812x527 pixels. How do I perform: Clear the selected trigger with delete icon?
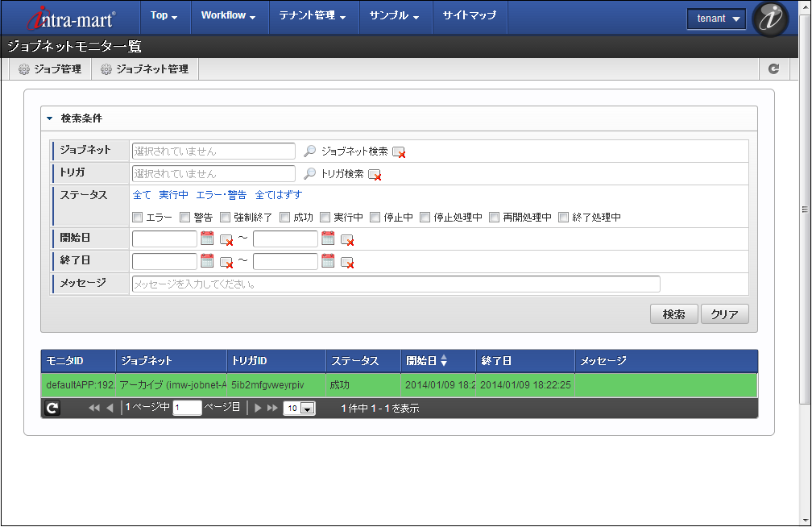pos(375,174)
